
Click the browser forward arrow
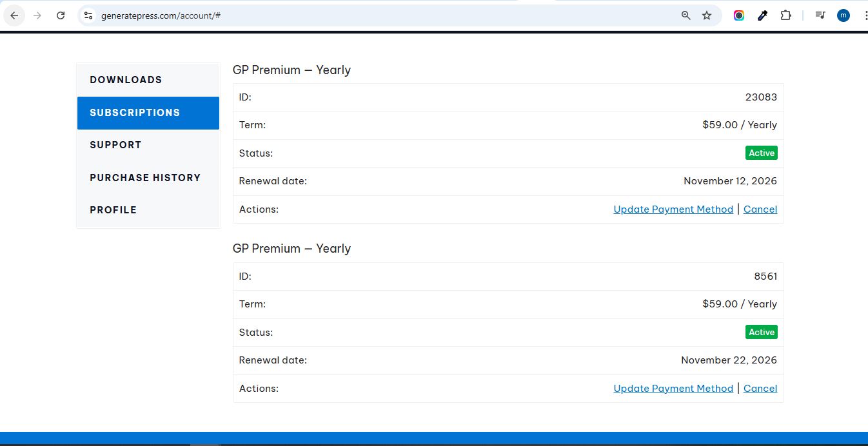click(x=37, y=15)
